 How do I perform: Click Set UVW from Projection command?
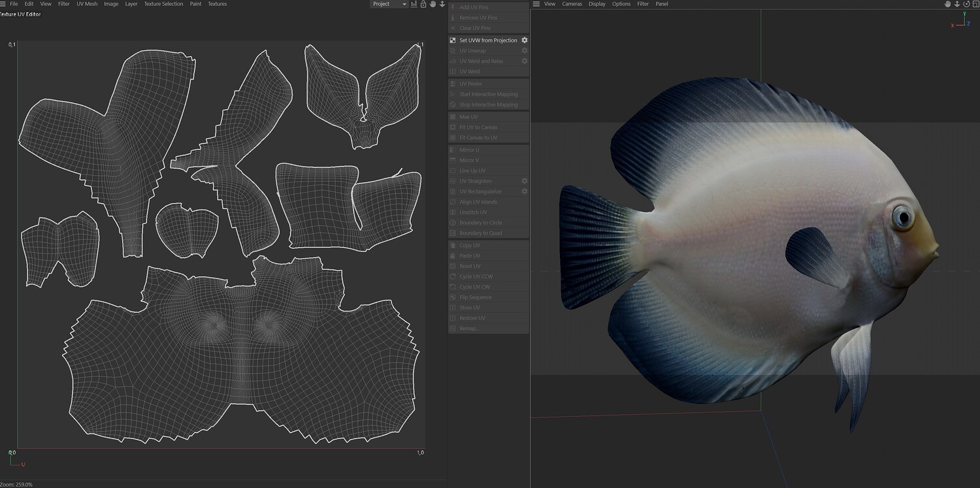pos(489,41)
